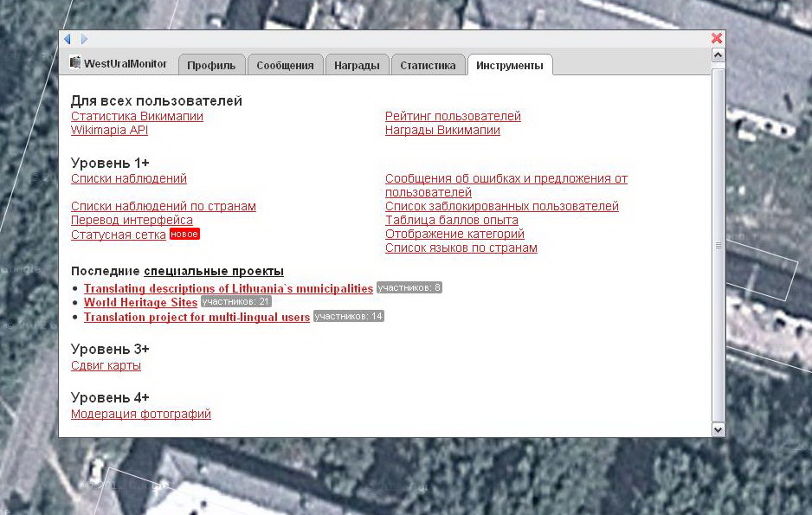Go to the Статистика tab
This screenshot has height=515, width=812.
(x=428, y=66)
